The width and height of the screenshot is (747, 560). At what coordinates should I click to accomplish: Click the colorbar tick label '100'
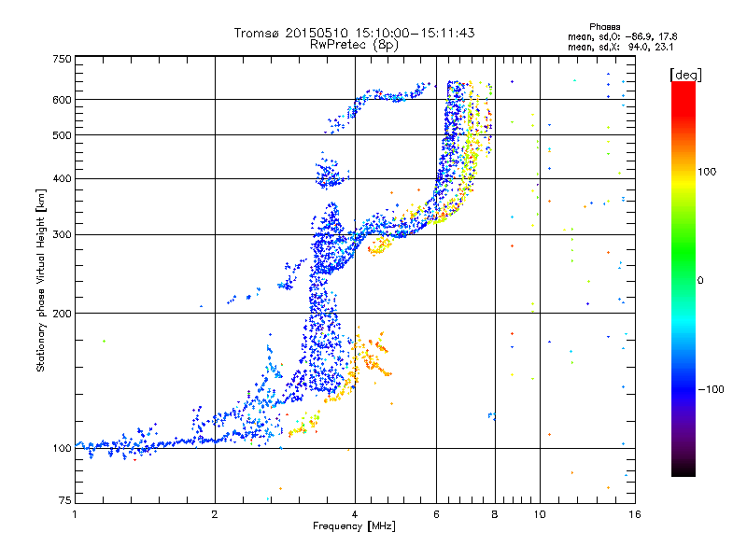click(707, 172)
